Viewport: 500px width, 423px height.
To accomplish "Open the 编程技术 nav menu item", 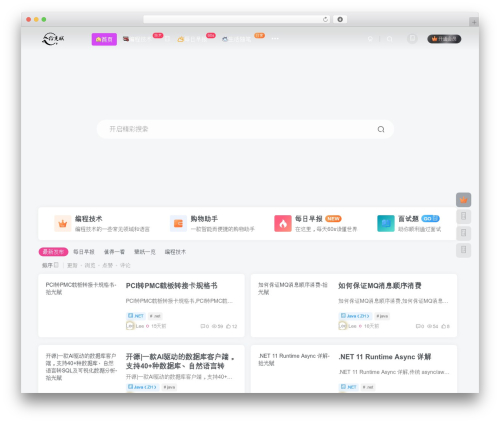I will click(137, 39).
